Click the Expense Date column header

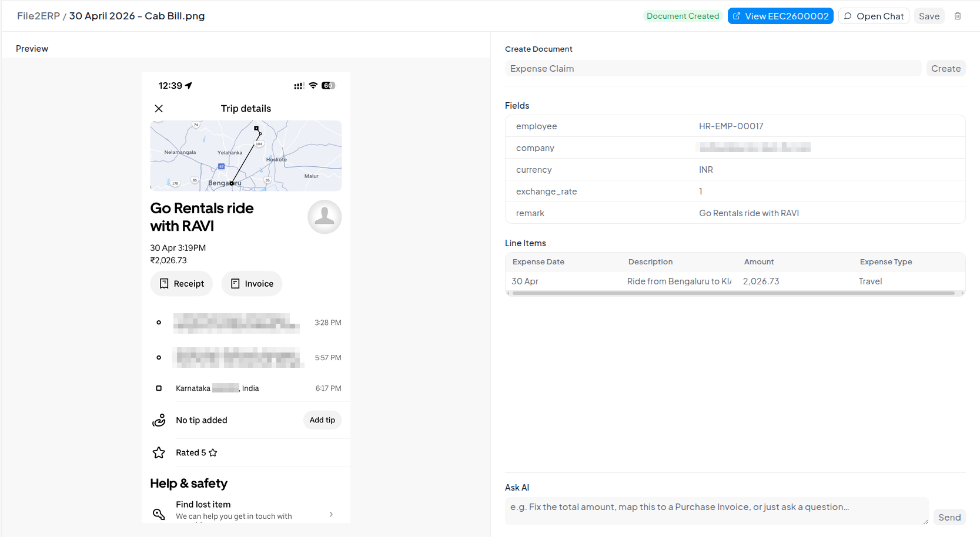[x=539, y=262]
